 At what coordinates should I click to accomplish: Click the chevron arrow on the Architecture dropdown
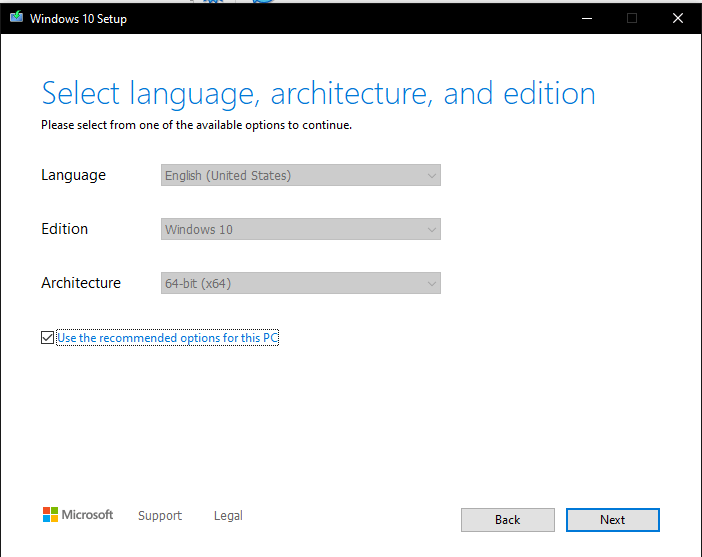click(x=432, y=284)
